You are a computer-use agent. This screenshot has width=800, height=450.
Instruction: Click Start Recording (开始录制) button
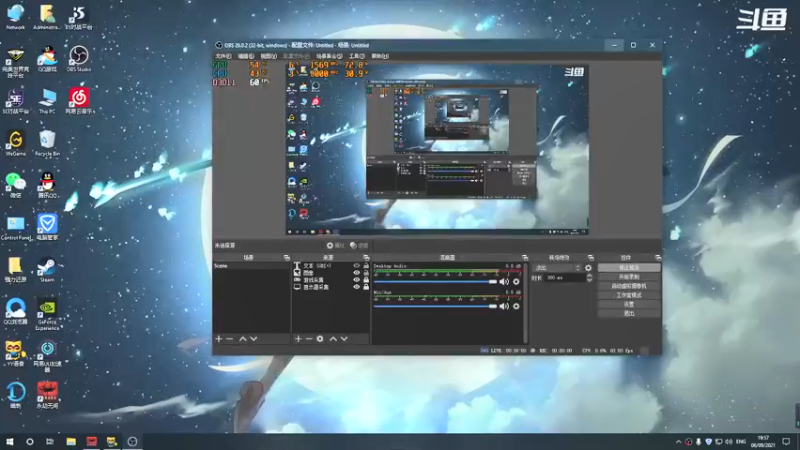[629, 277]
